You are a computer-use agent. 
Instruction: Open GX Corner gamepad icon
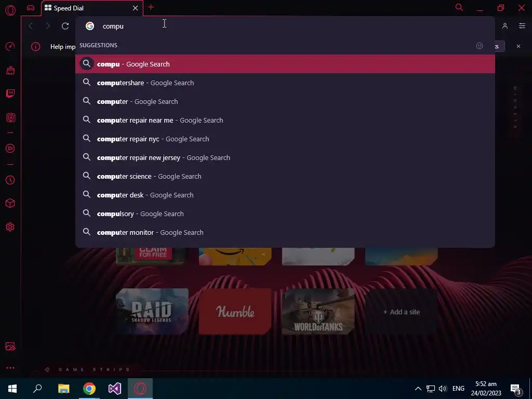click(31, 8)
